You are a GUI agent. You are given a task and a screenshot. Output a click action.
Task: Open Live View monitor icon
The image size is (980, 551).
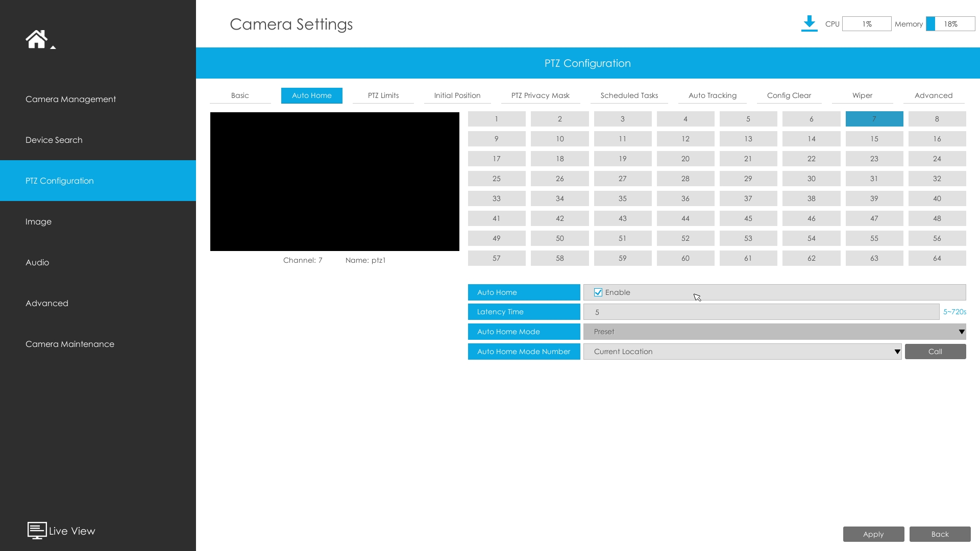tap(37, 531)
